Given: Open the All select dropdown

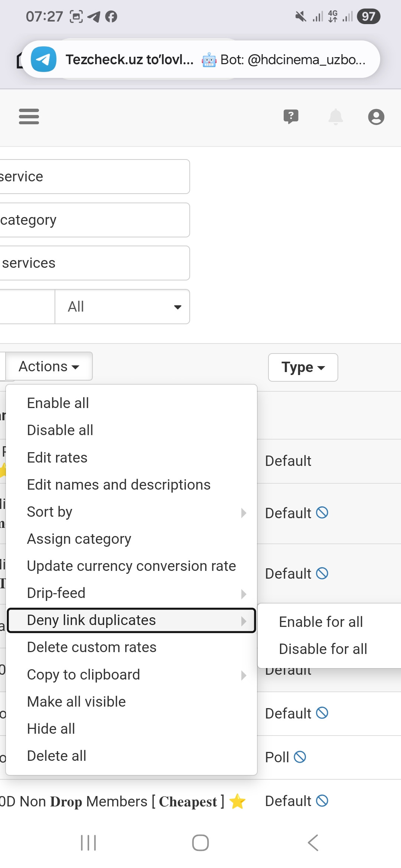Looking at the screenshot, I should coord(122,307).
